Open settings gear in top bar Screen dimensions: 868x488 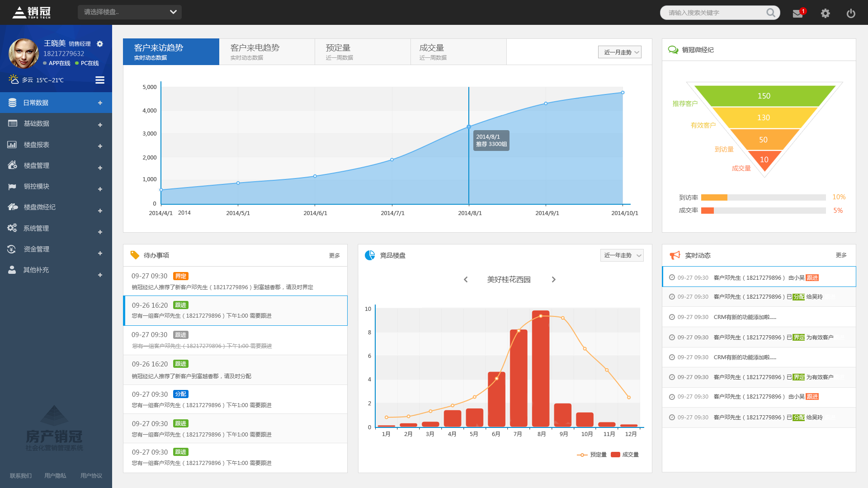[826, 13]
